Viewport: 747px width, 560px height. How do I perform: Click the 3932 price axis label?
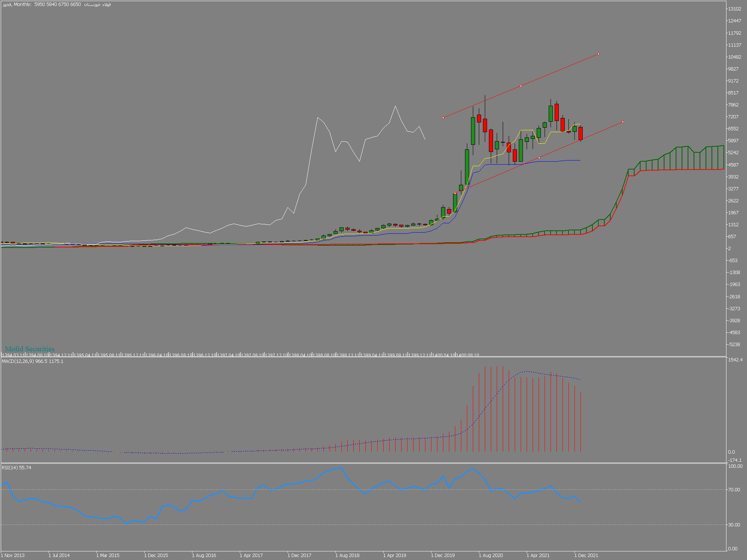pos(734,177)
